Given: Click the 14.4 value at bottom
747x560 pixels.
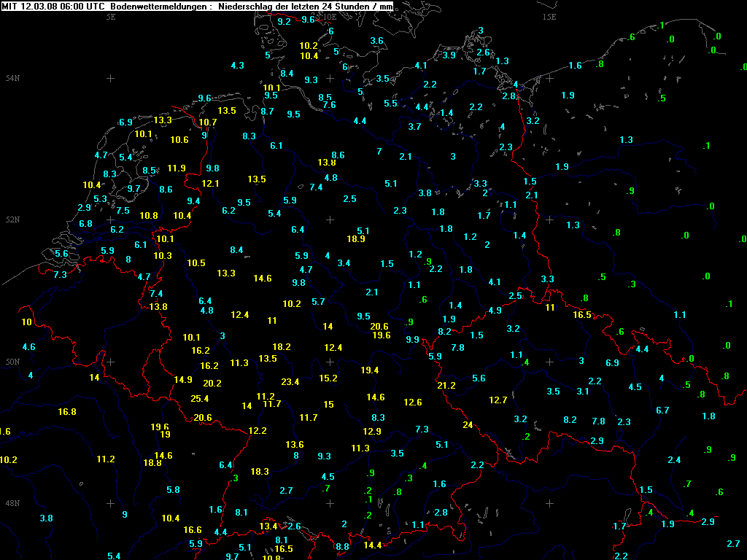Looking at the screenshot, I should point(372,545).
